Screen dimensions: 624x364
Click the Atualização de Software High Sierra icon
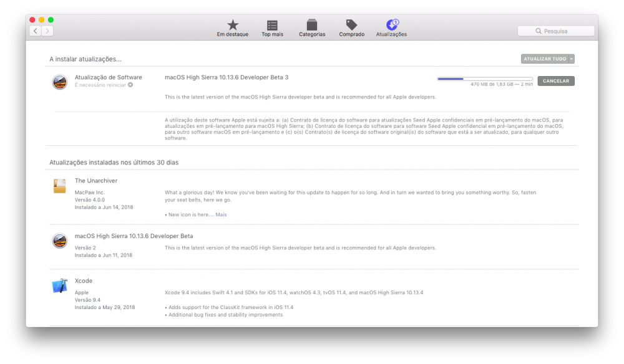[60, 82]
